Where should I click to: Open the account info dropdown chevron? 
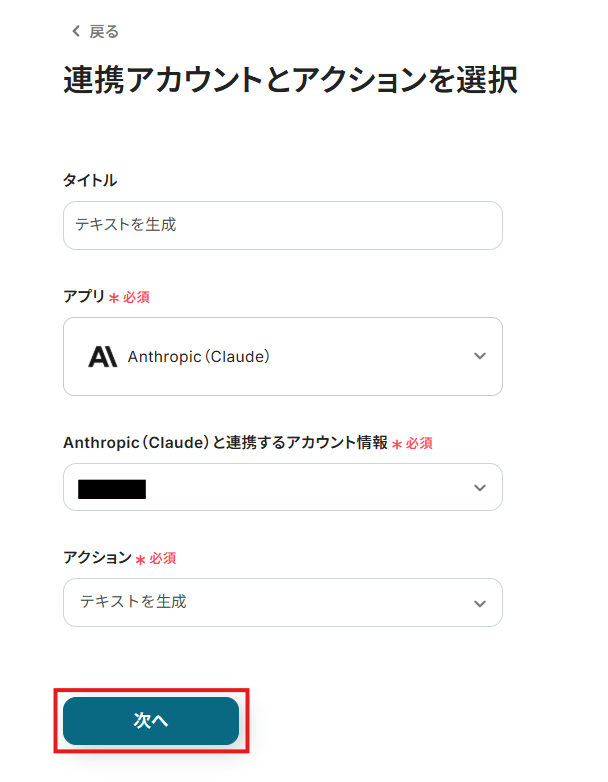480,488
